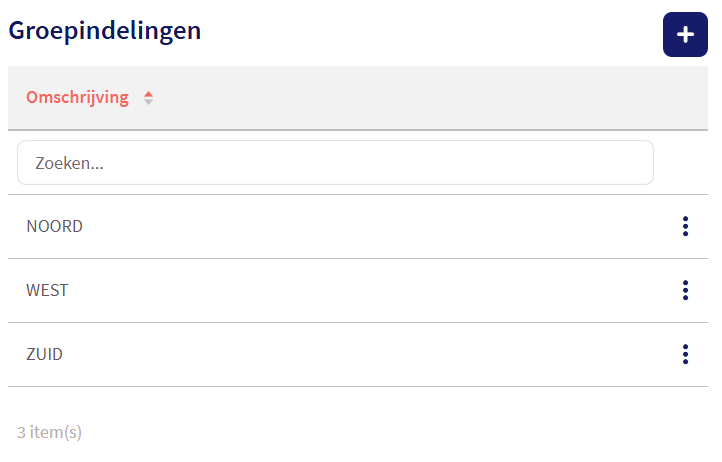
Task: Select the NOORD group entry
Action: tap(55, 227)
